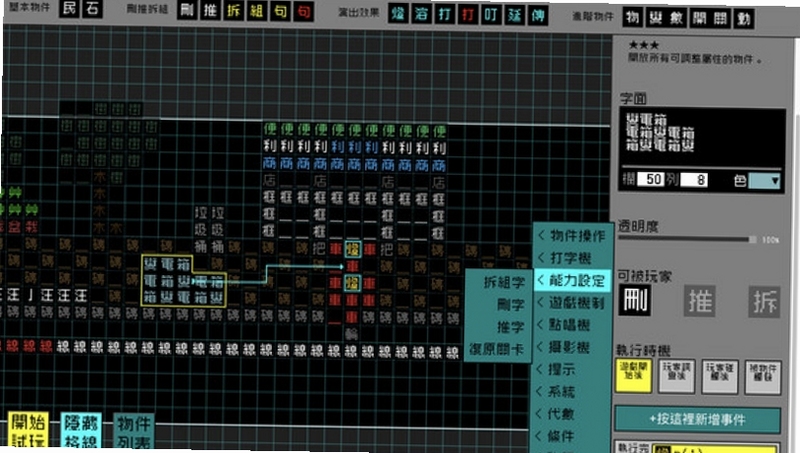Select the yellow 句 sentence tile

tap(280, 12)
